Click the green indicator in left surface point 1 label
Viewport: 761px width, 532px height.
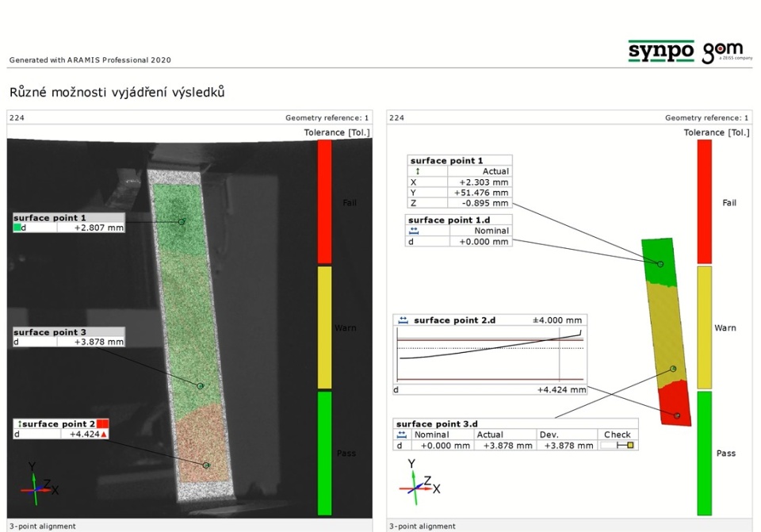pyautogui.click(x=17, y=228)
